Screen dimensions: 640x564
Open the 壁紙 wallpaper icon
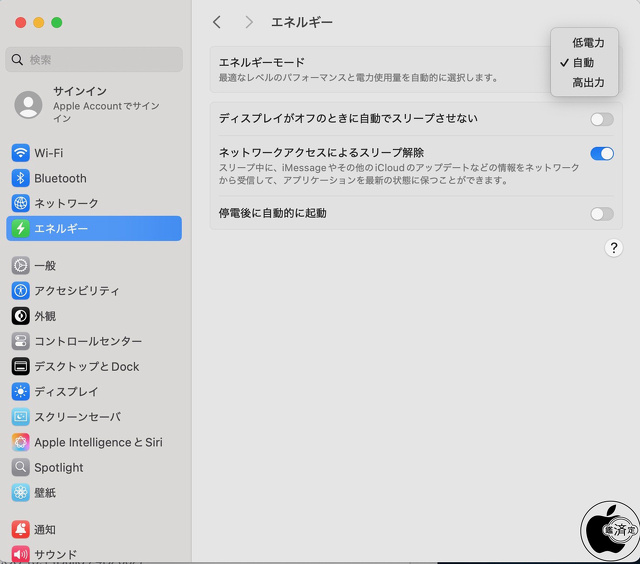[20, 493]
